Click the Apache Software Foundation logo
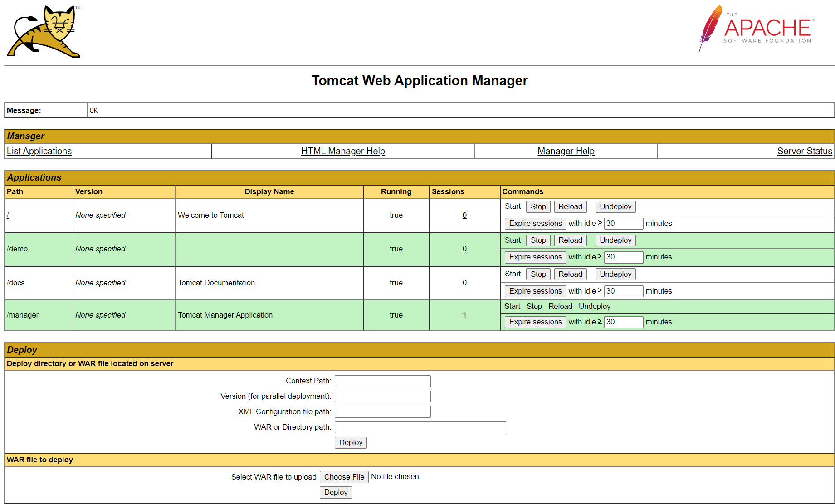Screen dimensions: 835x504 (x=757, y=29)
